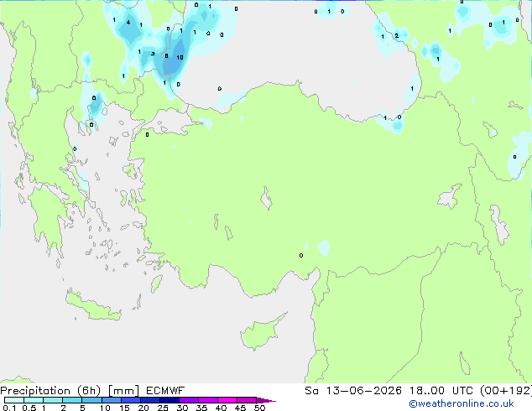Click the '35' legend scale label

(x=201, y=408)
